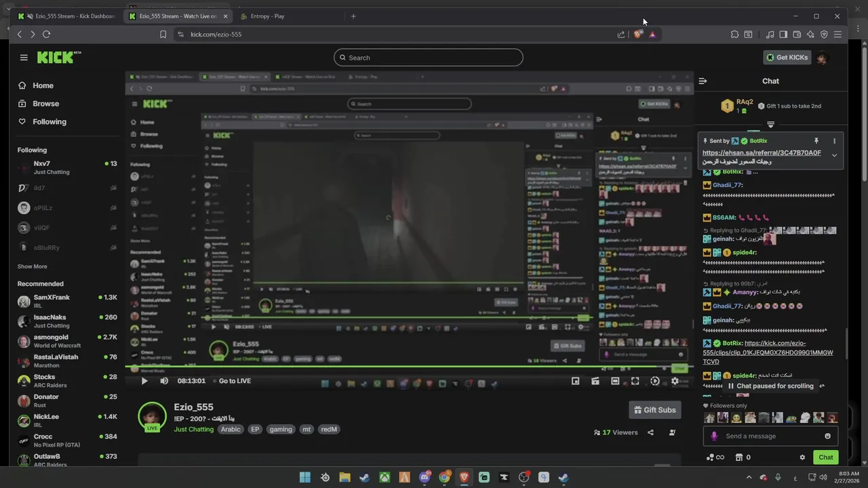Collapse chat with the arrow icon
The image size is (868, 488).
click(x=703, y=81)
